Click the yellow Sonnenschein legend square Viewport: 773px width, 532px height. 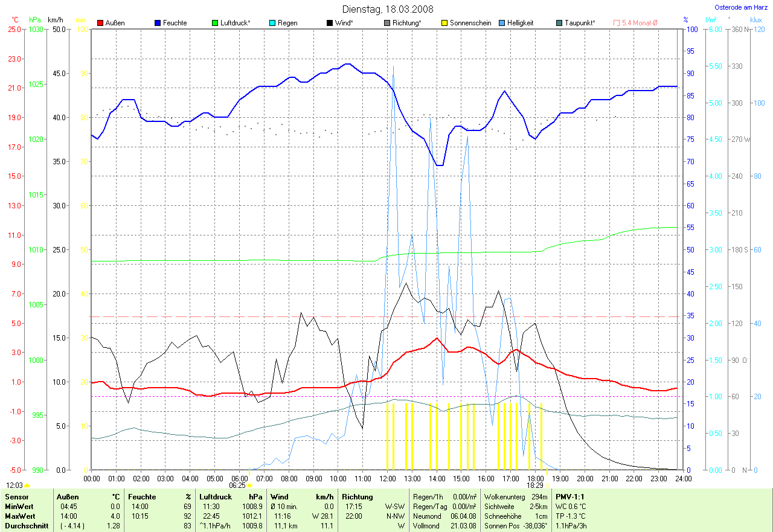point(445,23)
